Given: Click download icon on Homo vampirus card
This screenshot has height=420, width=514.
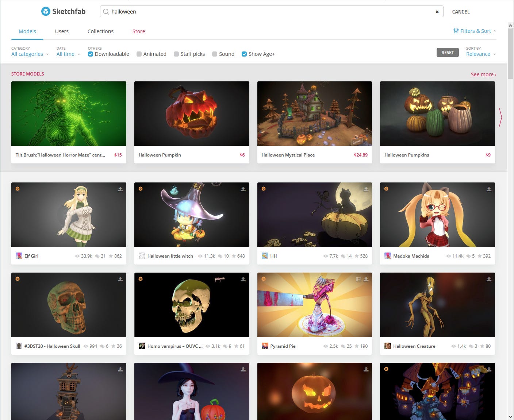Looking at the screenshot, I should pyautogui.click(x=243, y=279).
